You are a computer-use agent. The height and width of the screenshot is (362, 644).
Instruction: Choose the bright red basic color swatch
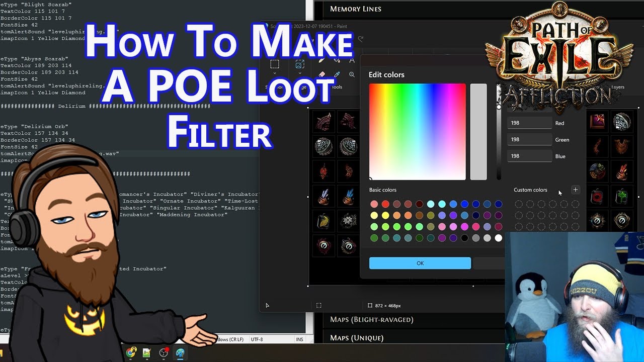[x=385, y=204]
